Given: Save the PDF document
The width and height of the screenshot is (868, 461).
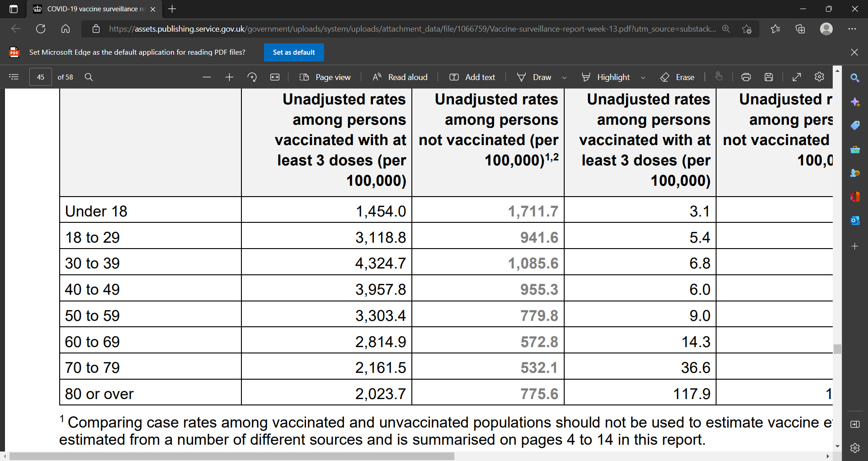Looking at the screenshot, I should 769,77.
